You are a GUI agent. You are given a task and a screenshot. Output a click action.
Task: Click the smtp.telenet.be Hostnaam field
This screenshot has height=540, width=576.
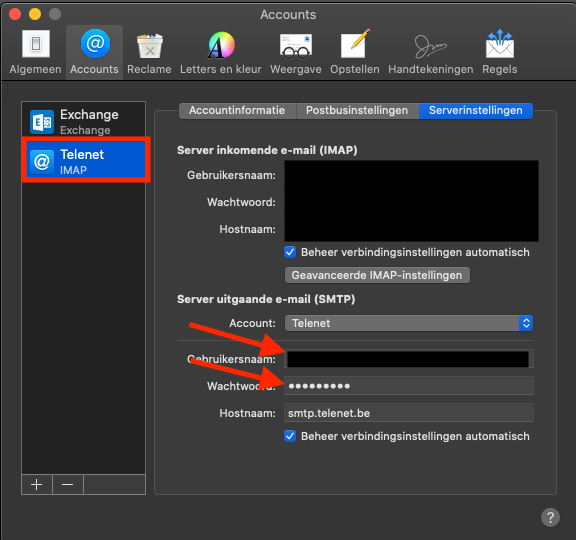click(x=409, y=413)
